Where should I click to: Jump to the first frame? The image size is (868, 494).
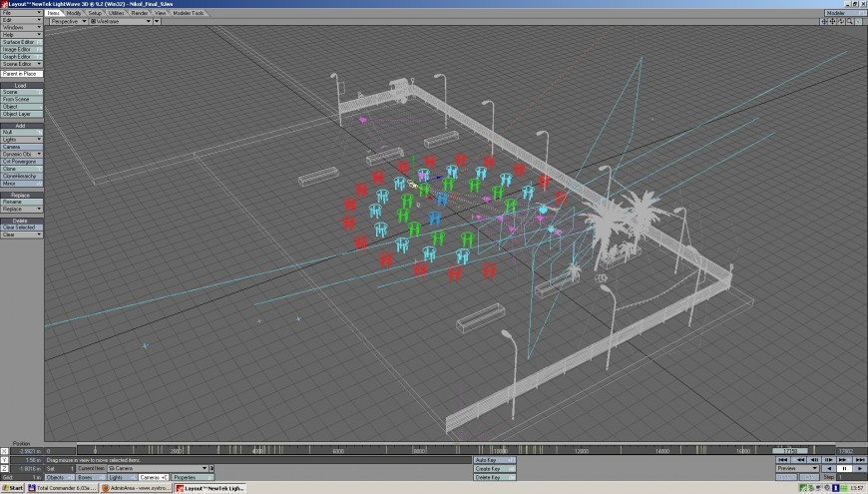(x=783, y=459)
